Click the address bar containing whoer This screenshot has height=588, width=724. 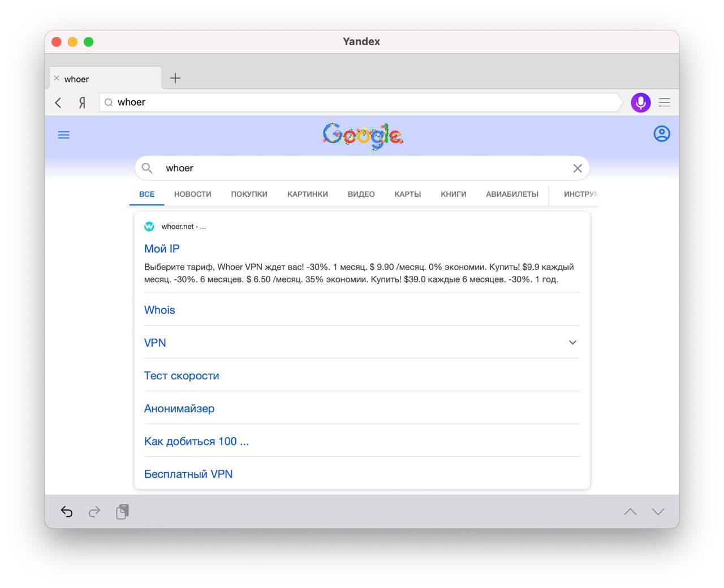[360, 102]
